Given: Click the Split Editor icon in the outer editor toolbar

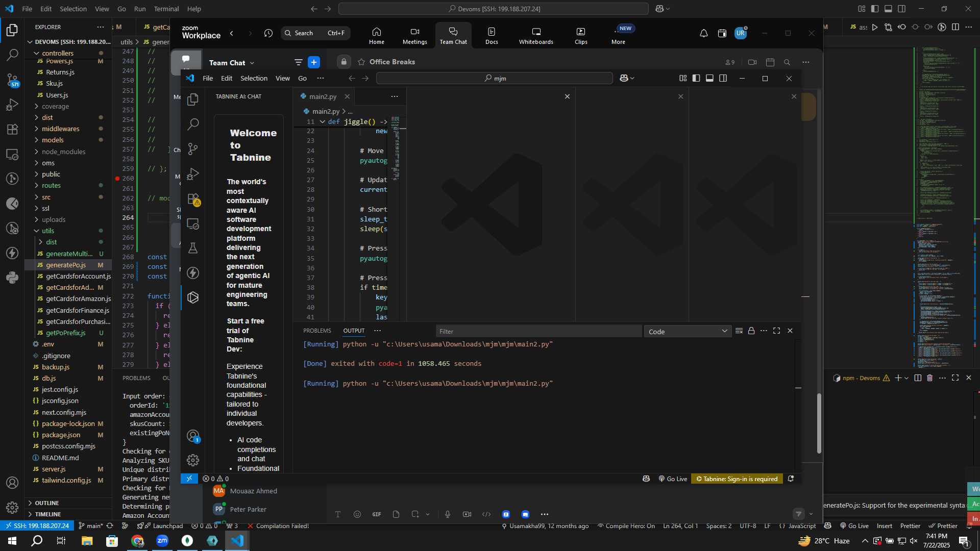Looking at the screenshot, I should point(955,27).
